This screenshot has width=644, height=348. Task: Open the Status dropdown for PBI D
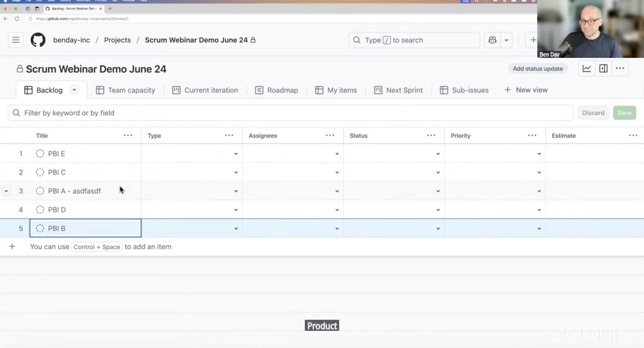[x=438, y=210]
